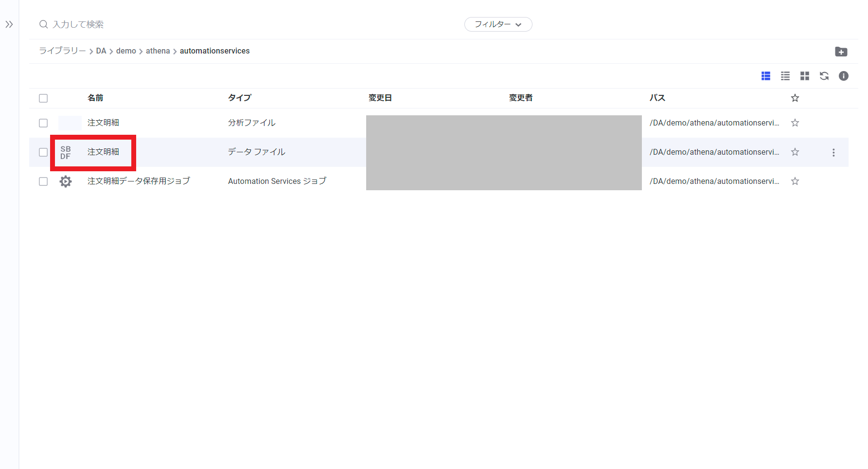Toggle the select-all header checkbox
This screenshot has height=469, width=868.
click(x=43, y=98)
